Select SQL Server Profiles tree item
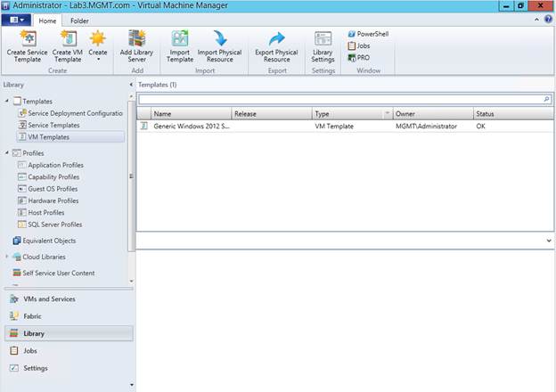The height and width of the screenshot is (392, 556). tap(51, 225)
